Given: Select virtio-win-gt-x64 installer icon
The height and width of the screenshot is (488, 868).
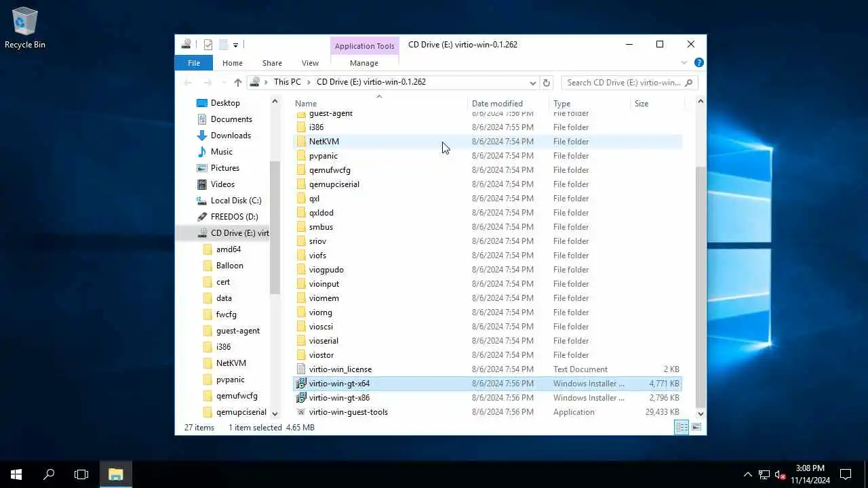Looking at the screenshot, I should tap(301, 384).
